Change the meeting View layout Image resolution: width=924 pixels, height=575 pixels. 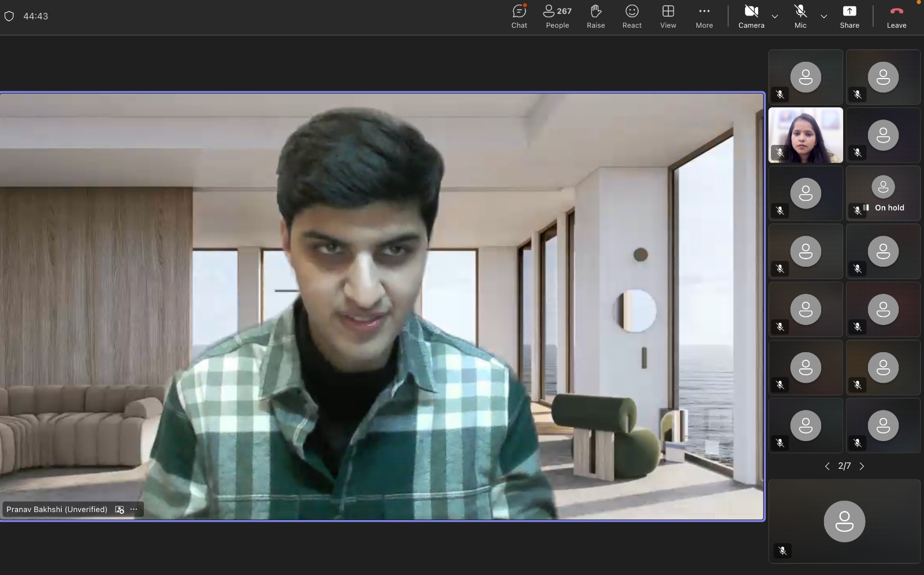(668, 16)
